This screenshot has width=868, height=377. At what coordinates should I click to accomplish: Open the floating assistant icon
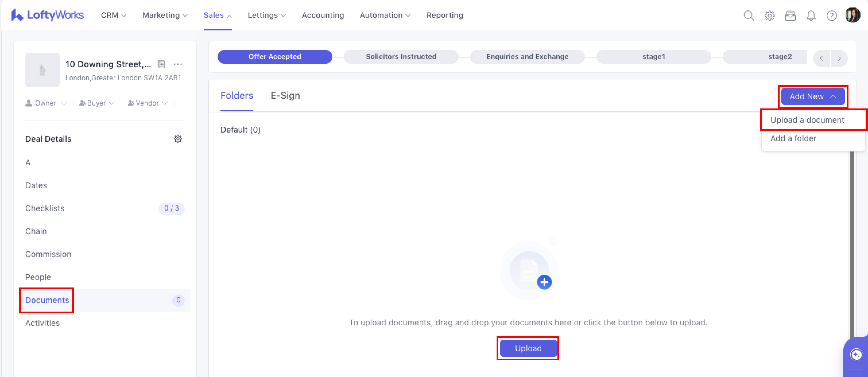pyautogui.click(x=856, y=354)
